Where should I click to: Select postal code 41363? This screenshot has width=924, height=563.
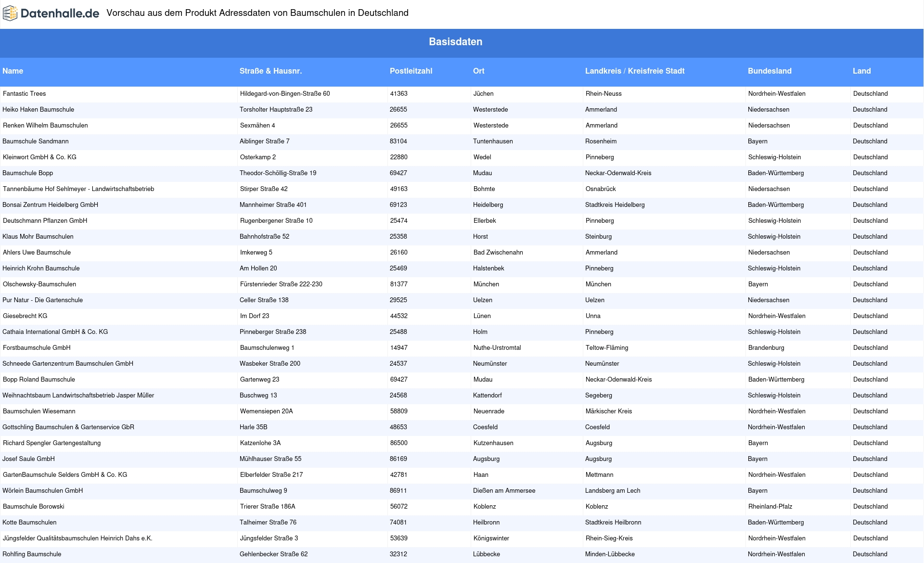[x=399, y=94]
